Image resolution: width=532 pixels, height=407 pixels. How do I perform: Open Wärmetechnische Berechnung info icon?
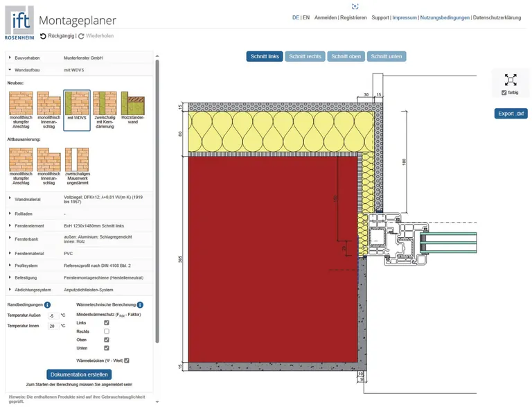tap(140, 304)
